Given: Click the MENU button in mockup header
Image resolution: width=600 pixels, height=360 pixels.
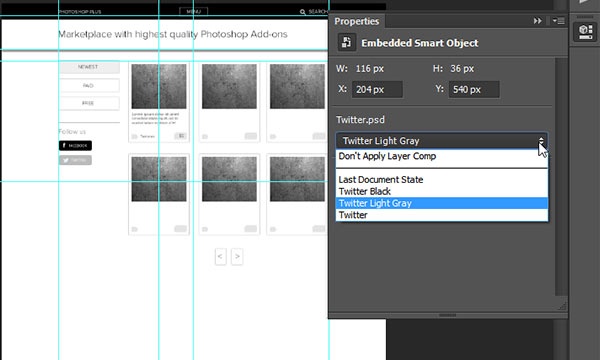Looking at the screenshot, I should tap(194, 11).
